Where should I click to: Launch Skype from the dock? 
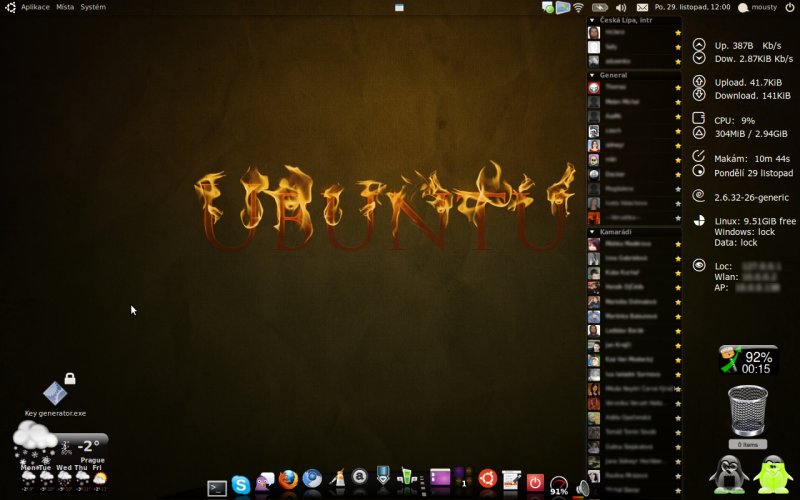[x=241, y=485]
